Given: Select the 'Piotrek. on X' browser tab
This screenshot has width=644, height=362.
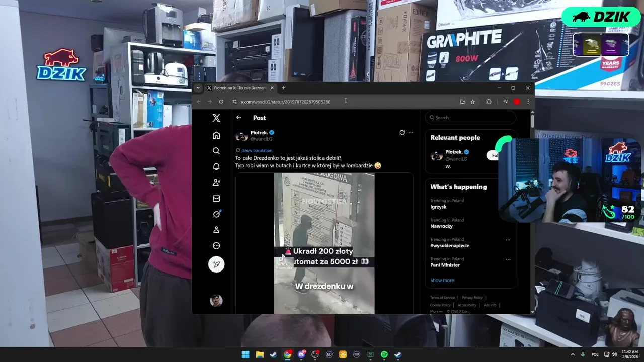Looking at the screenshot, I should click(x=240, y=88).
